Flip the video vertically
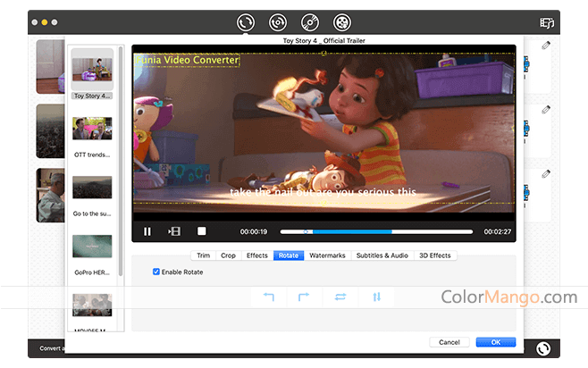Viewport: 588px width, 368px height. tap(376, 297)
